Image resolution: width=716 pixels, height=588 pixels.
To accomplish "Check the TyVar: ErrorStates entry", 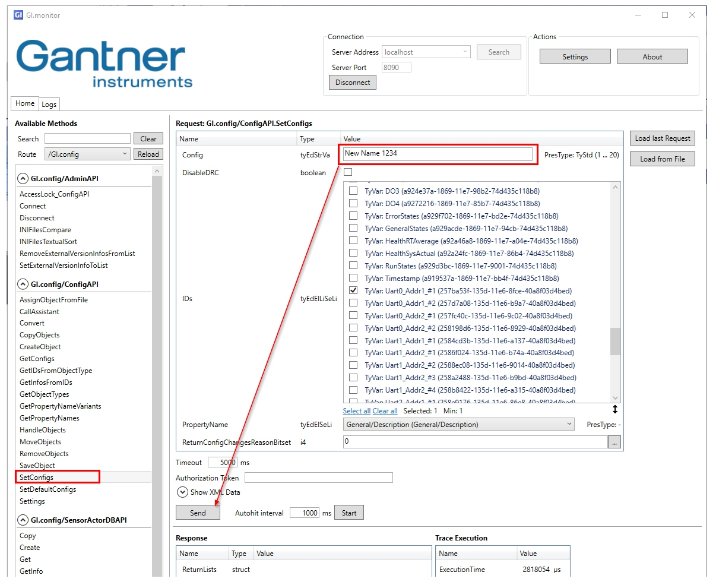I will (353, 216).
